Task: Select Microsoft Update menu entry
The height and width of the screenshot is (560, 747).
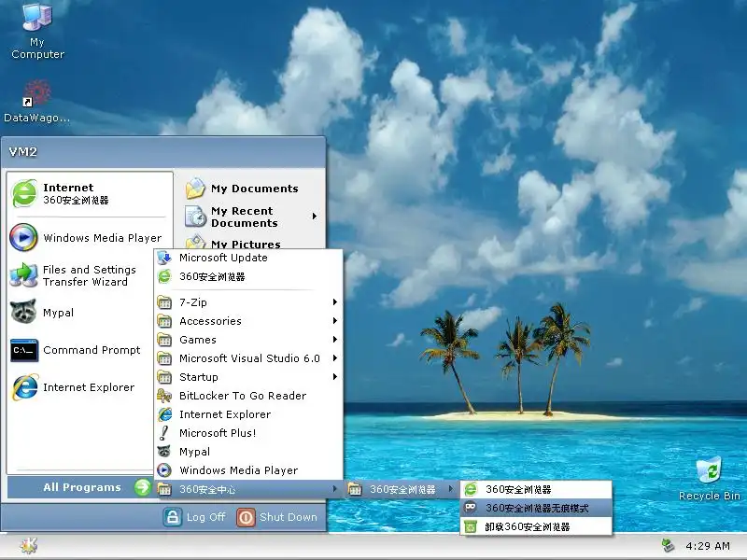Action: 248,258
